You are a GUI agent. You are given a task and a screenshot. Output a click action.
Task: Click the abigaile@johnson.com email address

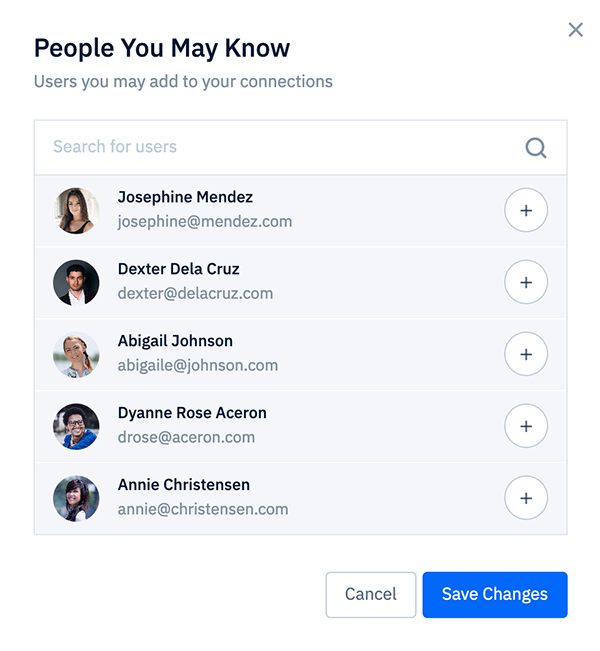tap(198, 366)
